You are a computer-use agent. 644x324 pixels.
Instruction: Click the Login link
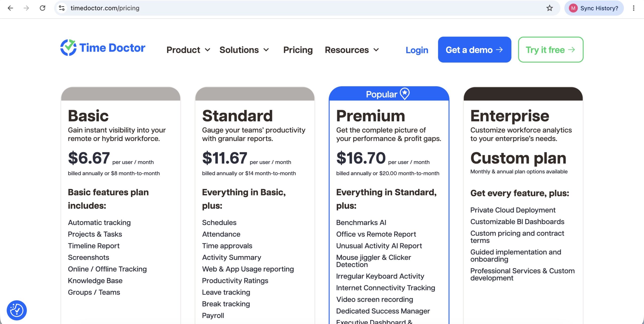tap(417, 50)
